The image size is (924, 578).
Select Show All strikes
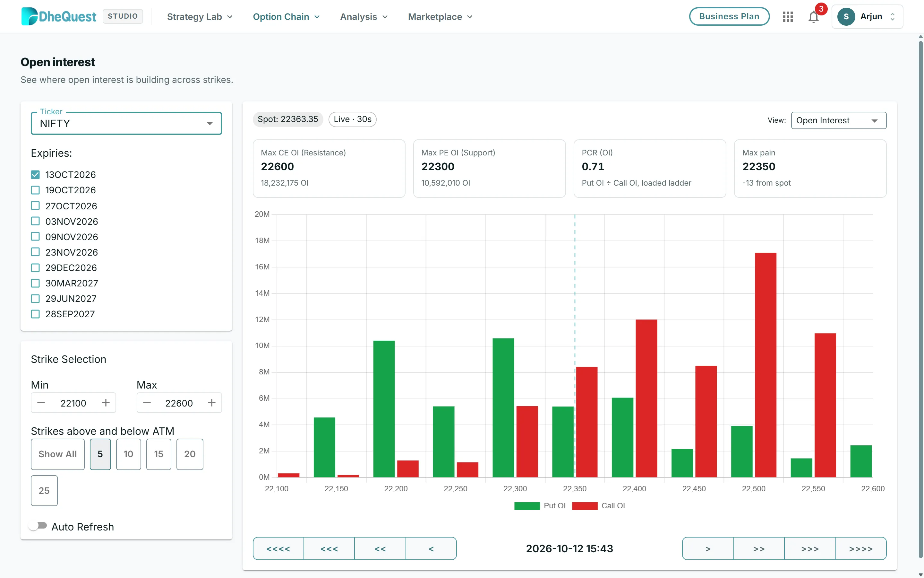coord(58,454)
